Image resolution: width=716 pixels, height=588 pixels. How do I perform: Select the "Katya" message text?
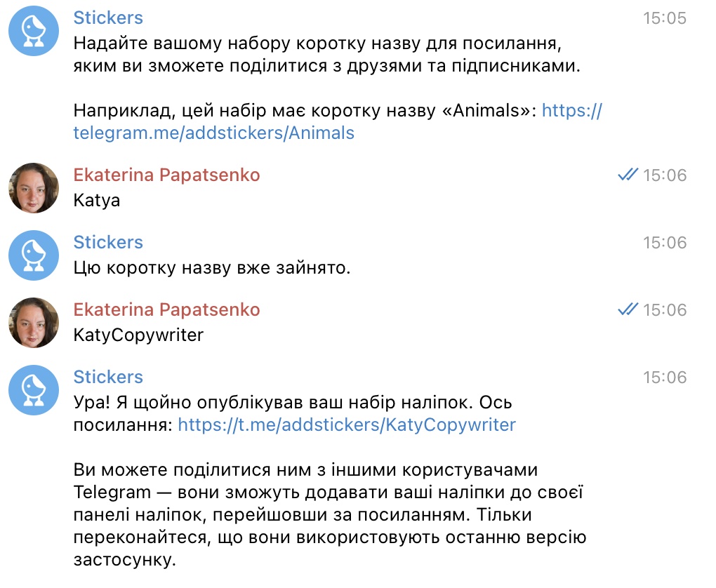point(97,201)
